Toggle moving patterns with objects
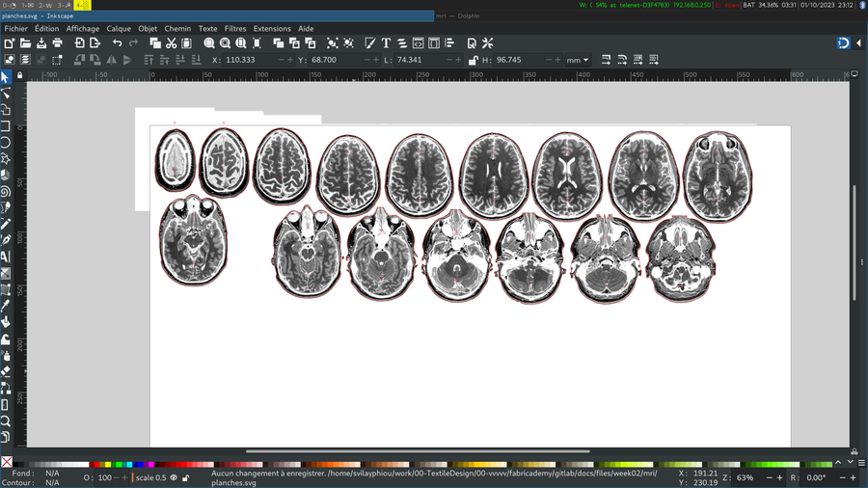Image resolution: width=868 pixels, height=488 pixels. (x=654, y=60)
